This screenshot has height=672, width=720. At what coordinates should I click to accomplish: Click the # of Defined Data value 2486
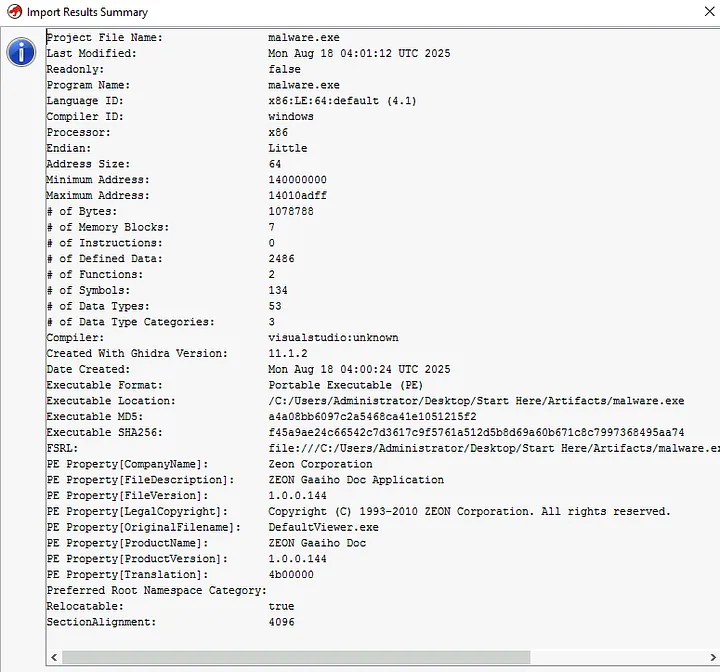(281, 259)
